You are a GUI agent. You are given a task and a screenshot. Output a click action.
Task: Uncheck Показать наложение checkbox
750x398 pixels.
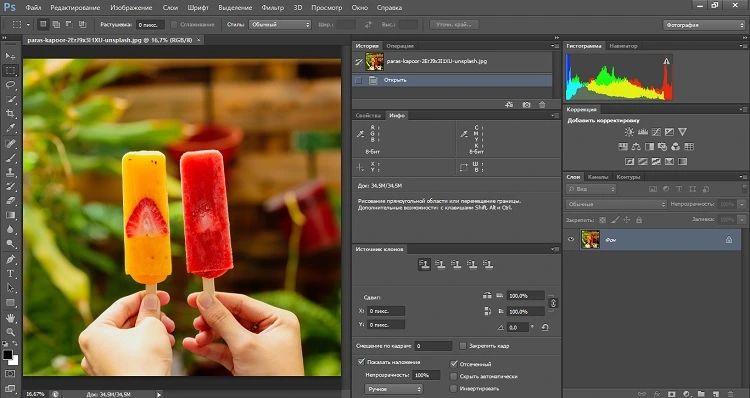(361, 362)
